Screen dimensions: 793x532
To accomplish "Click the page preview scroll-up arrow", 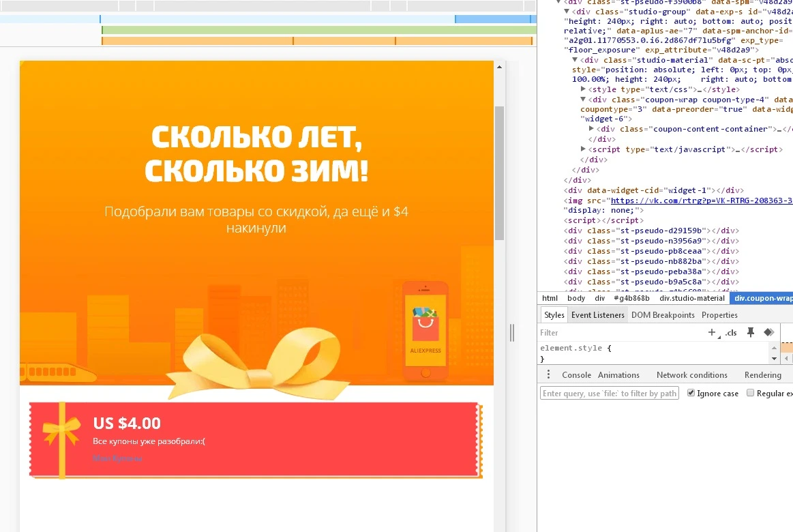I will tap(499, 67).
